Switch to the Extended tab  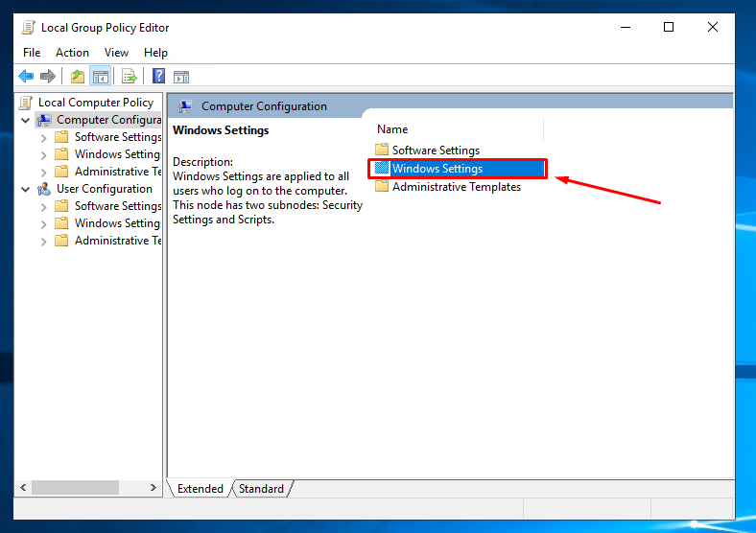(201, 489)
